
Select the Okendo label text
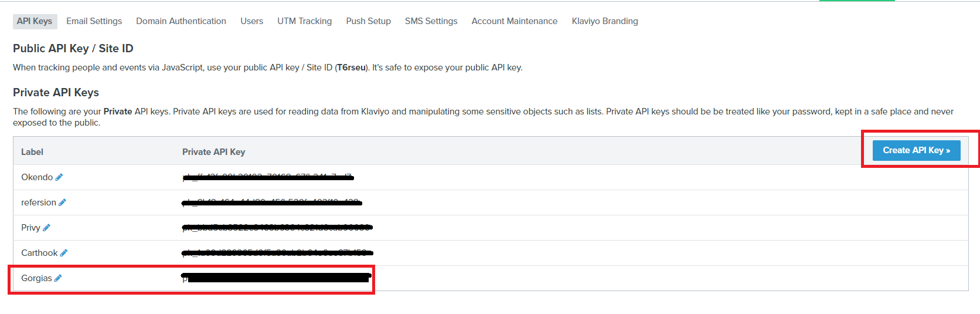pyautogui.click(x=37, y=177)
